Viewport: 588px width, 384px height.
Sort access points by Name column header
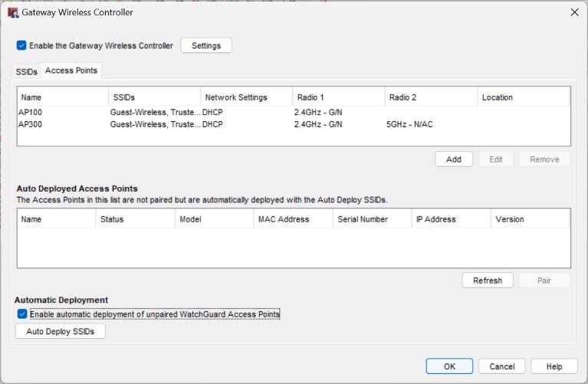coord(63,97)
